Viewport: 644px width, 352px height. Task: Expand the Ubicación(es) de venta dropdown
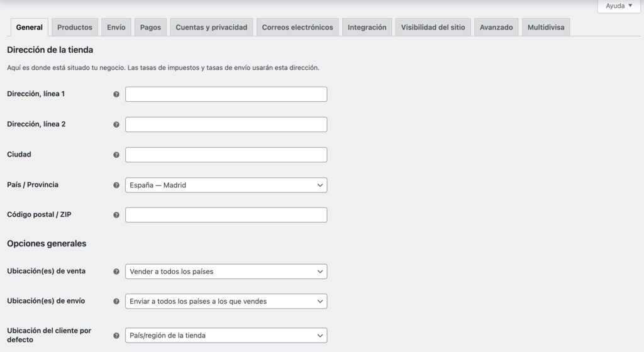[x=226, y=272]
